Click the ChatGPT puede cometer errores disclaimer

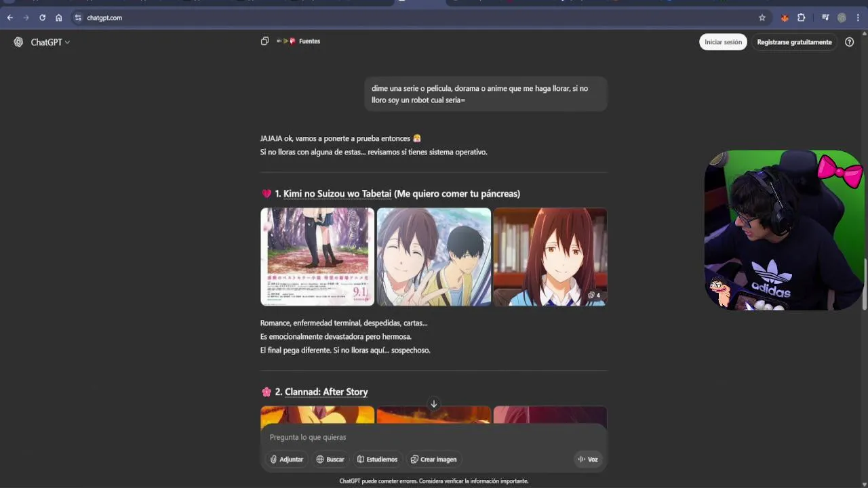[x=434, y=481]
